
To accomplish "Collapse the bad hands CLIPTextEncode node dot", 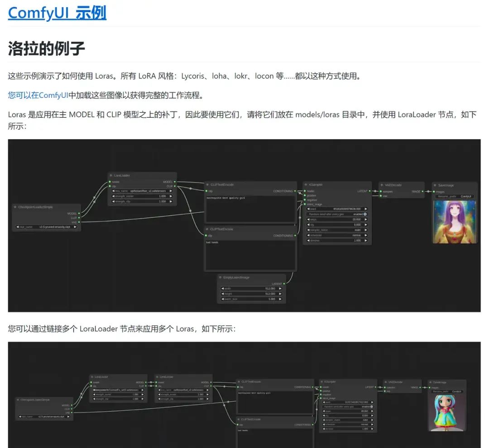I will [207, 229].
